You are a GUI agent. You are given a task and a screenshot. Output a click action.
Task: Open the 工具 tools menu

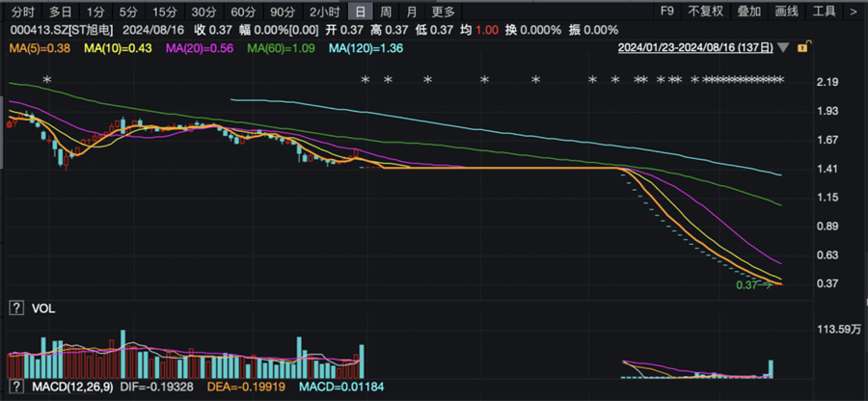[824, 11]
